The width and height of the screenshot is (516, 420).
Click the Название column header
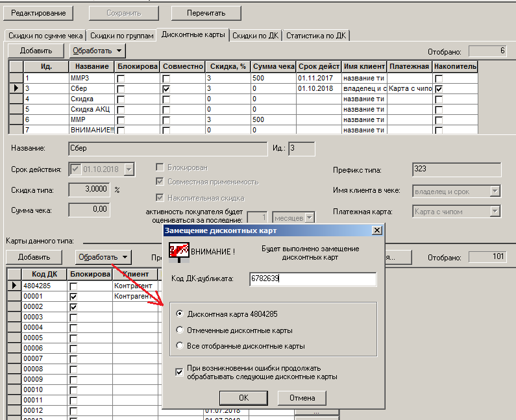pyautogui.click(x=92, y=66)
